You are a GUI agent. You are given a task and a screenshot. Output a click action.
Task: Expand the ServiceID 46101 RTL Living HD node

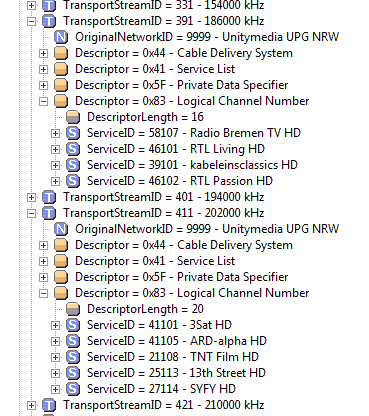point(55,149)
